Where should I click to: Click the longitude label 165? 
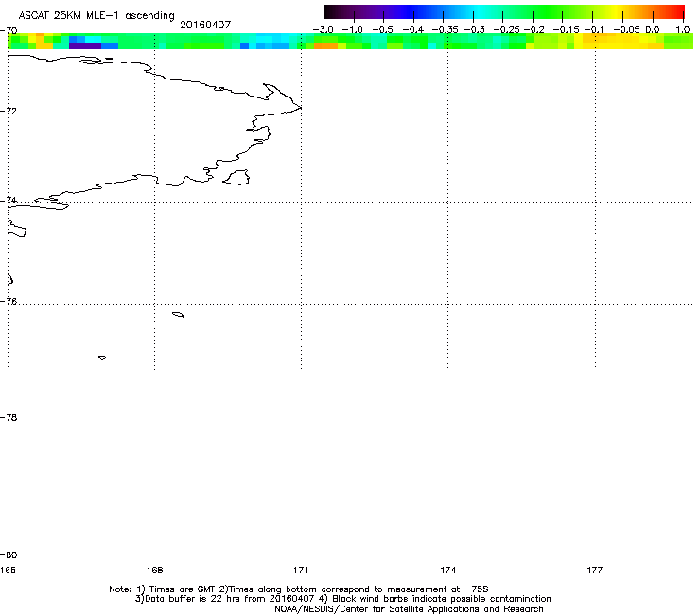click(x=8, y=570)
